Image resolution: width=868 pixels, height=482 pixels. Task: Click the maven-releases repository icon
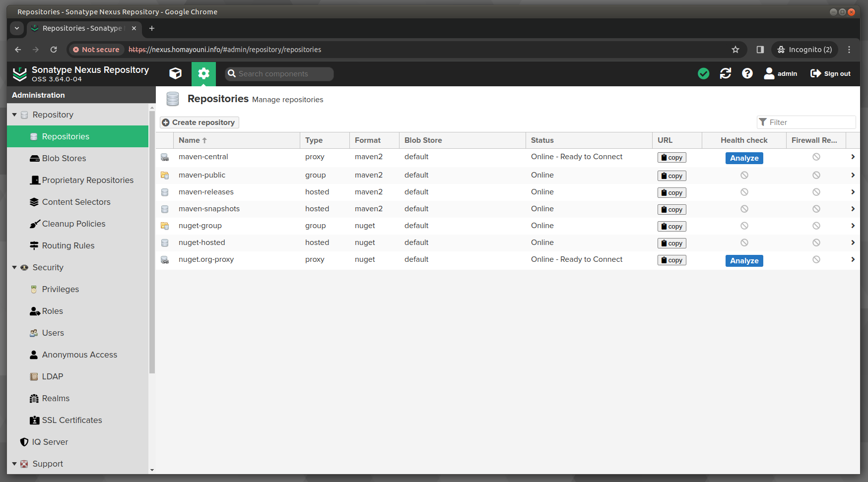point(165,192)
